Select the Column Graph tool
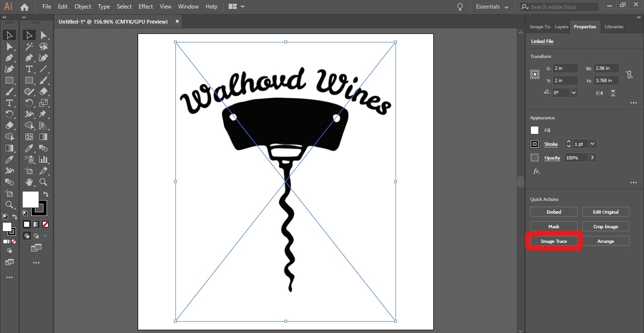 click(43, 159)
